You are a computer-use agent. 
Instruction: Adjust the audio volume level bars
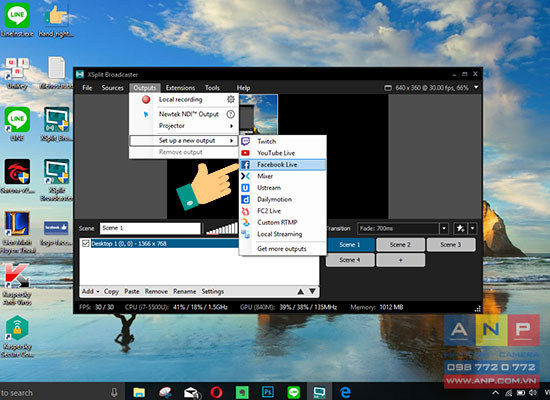(222, 228)
